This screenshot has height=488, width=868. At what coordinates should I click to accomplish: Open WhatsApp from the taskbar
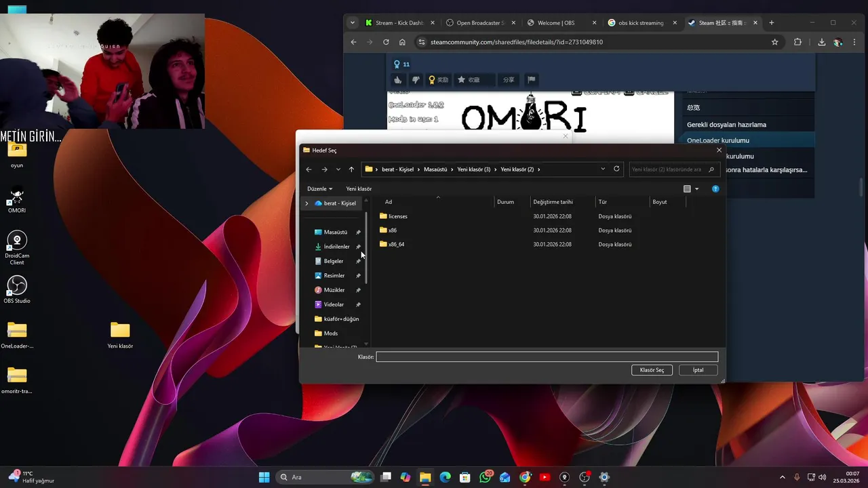[x=485, y=477]
